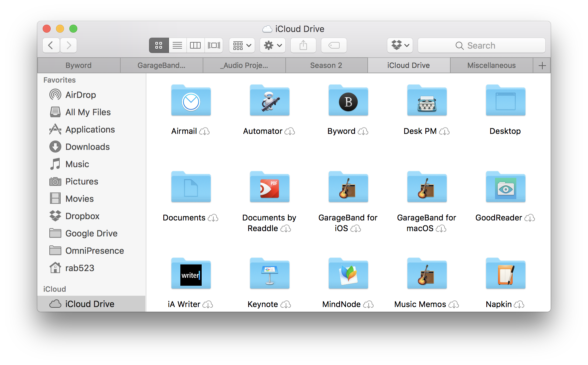Click the Search field
588x365 pixels.
point(482,45)
